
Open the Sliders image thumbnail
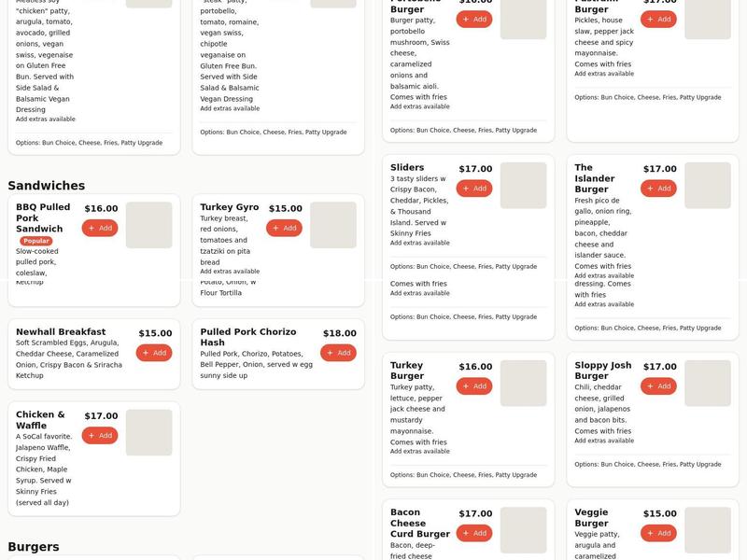(x=523, y=185)
